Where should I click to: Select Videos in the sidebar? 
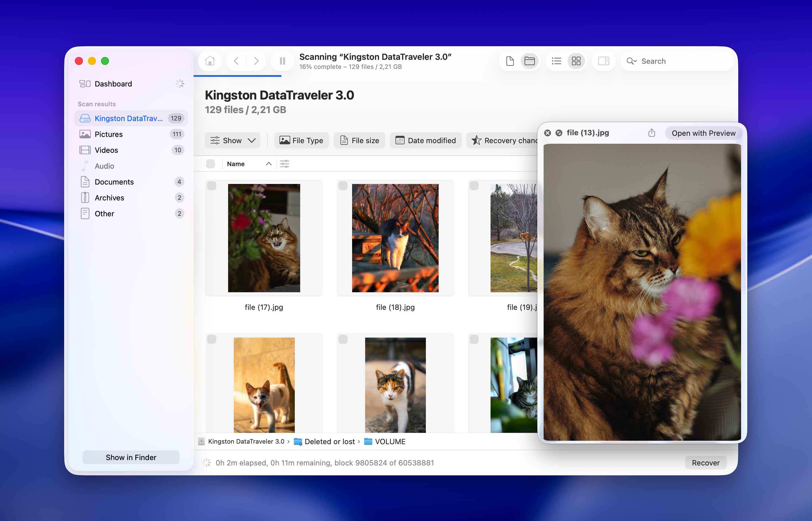(106, 150)
